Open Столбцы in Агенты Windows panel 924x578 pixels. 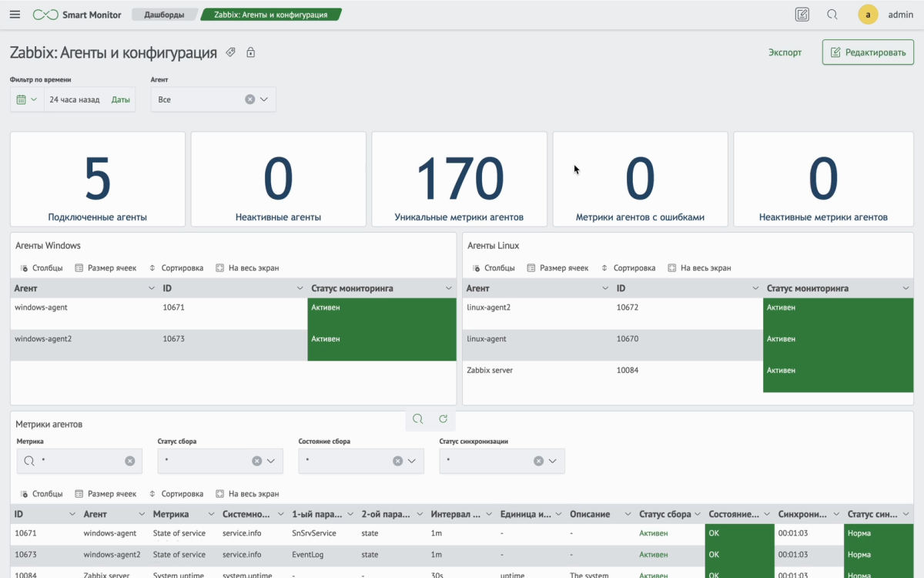[x=42, y=268]
